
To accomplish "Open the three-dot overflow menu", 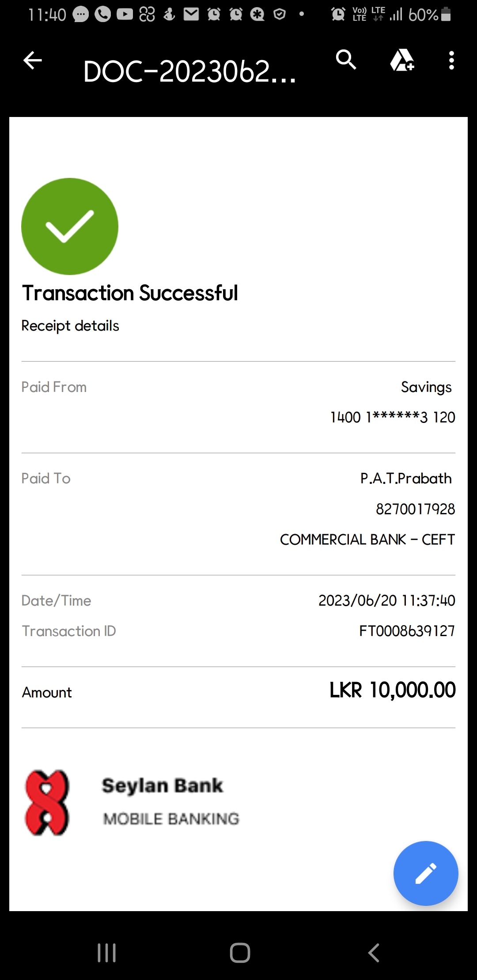I will (451, 60).
